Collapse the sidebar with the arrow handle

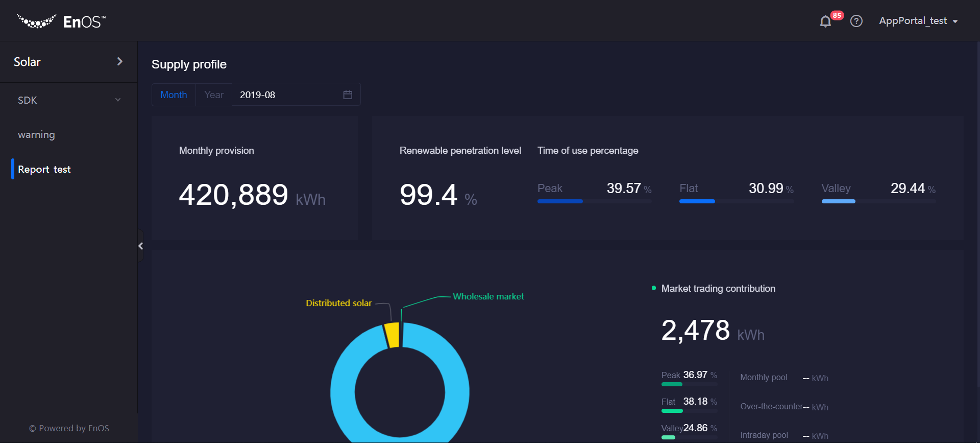click(x=140, y=246)
